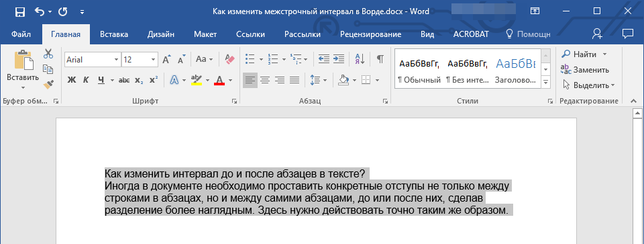Open the font size 12 dropdown
The width and height of the screenshot is (644, 244).
point(154,60)
